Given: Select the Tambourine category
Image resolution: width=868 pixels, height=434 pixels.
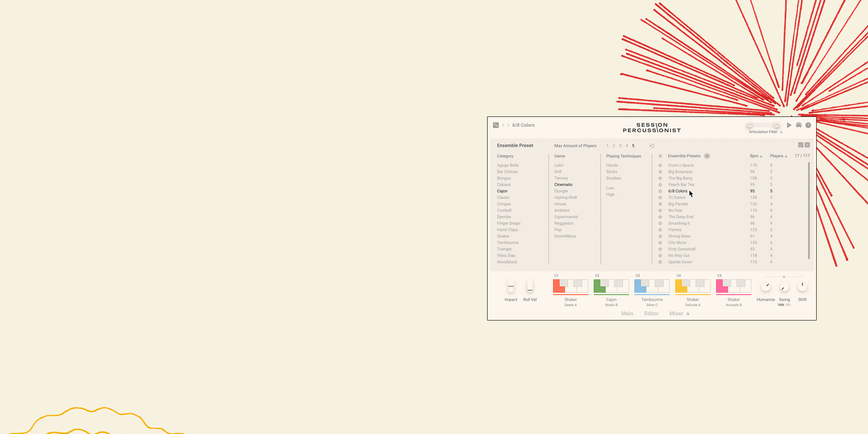Looking at the screenshot, I should point(508,243).
